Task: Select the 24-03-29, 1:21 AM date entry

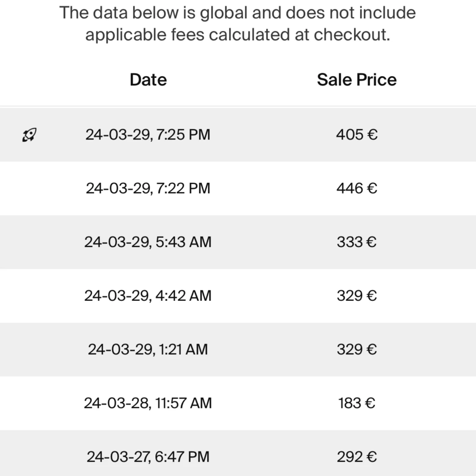Action: [x=148, y=349]
